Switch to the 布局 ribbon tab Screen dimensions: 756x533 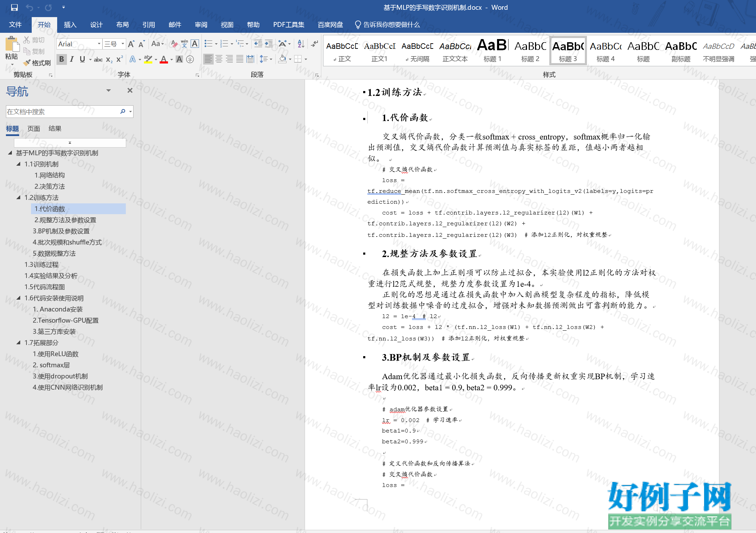(122, 24)
